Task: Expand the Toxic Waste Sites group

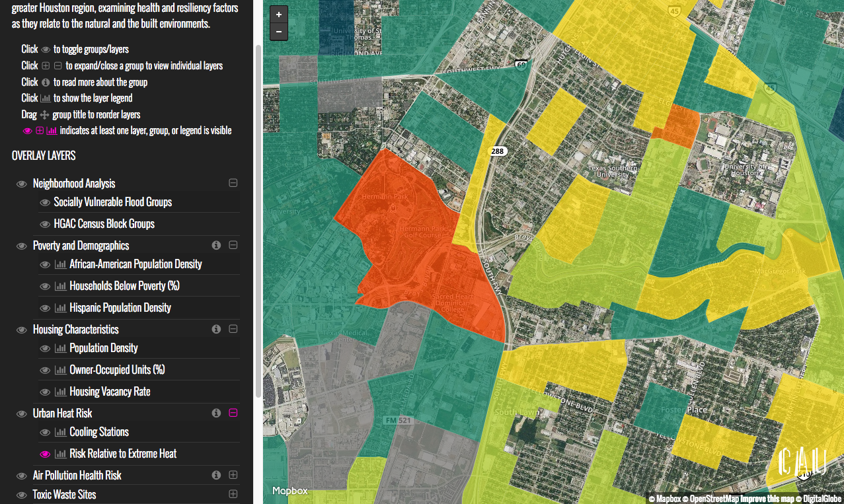Action: [233, 494]
